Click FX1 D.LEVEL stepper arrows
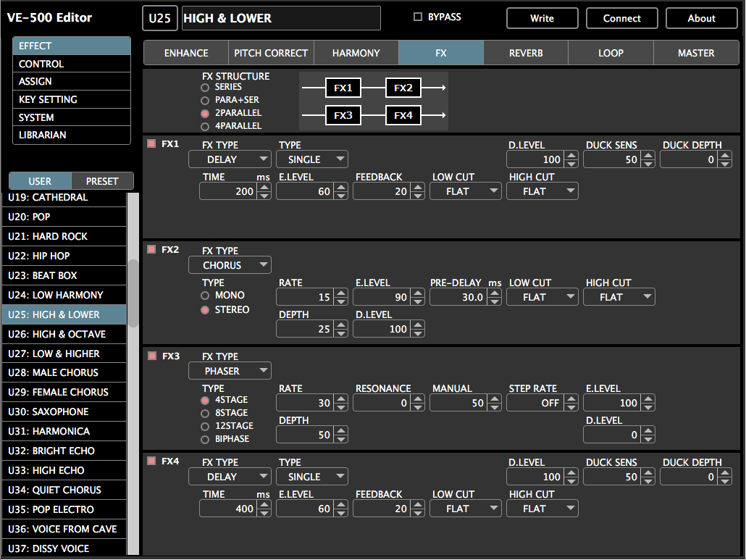The image size is (746, 560). click(x=571, y=159)
